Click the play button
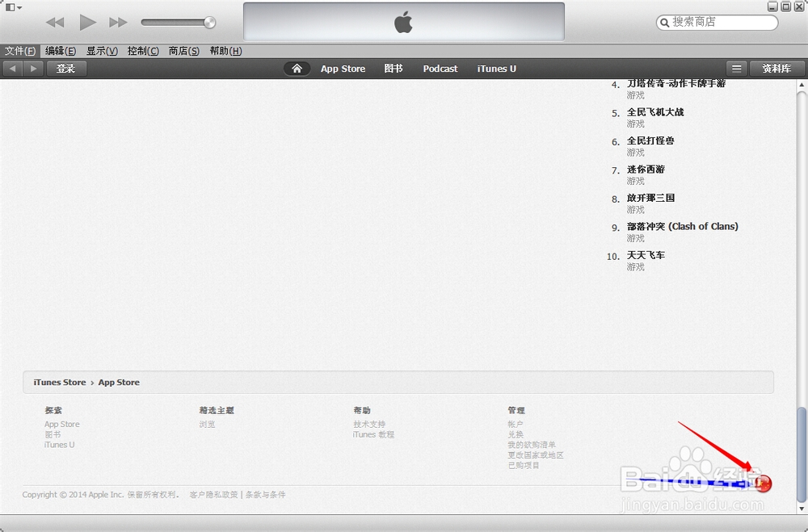808x532 pixels. [87, 22]
